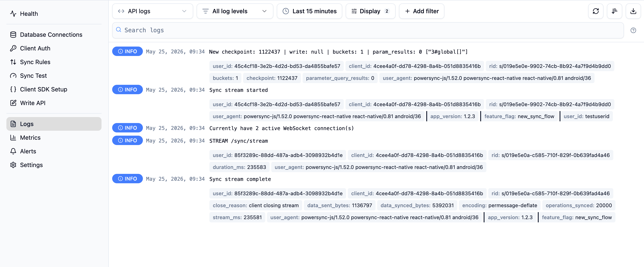This screenshot has width=644, height=267.
Task: Select the New checkpoint: 1122437 log message
Action: coord(338,52)
